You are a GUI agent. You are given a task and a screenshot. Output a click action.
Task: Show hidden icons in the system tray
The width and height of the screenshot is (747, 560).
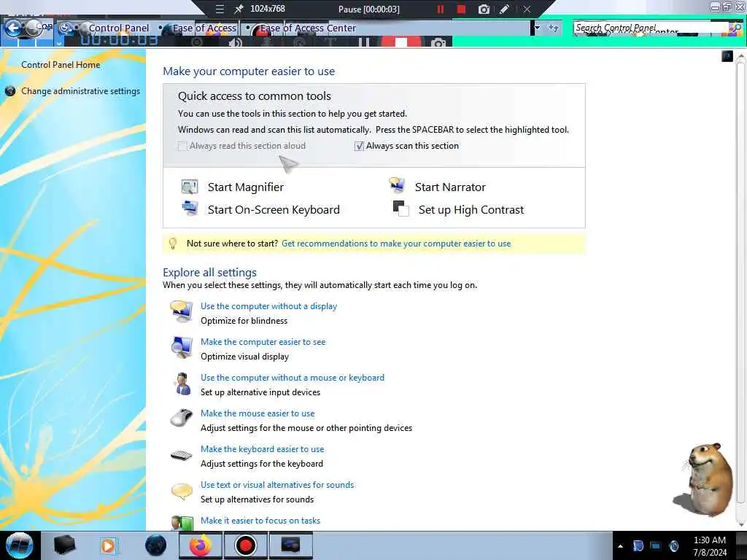[x=620, y=546]
